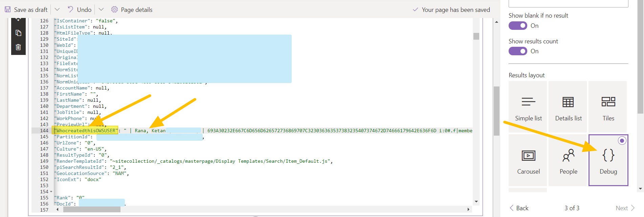Click the "Department": null line
Screen dimensions: 644x217
click(80, 106)
